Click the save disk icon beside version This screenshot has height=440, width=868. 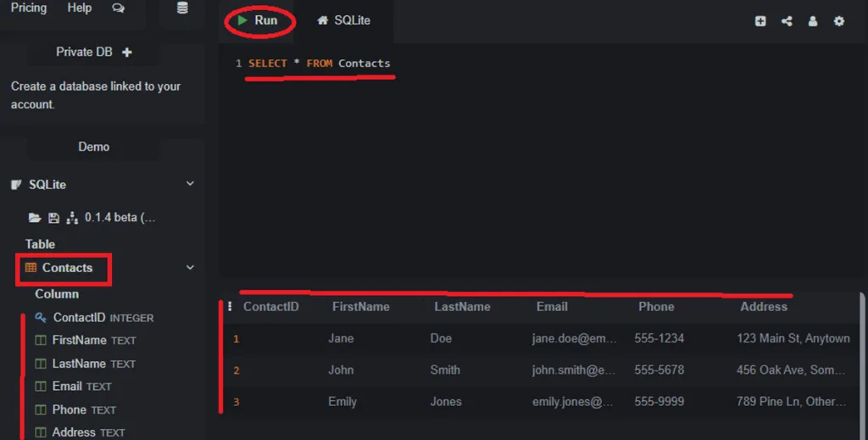(x=53, y=218)
